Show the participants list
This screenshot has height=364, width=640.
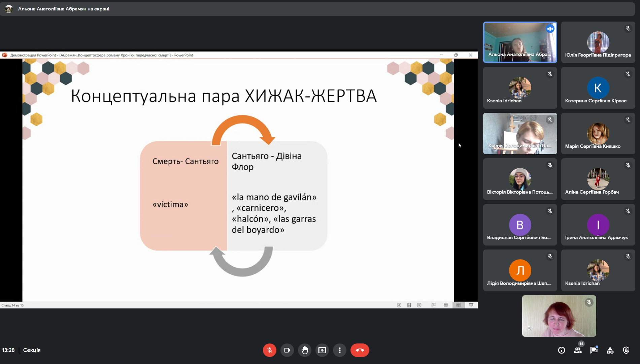tap(578, 350)
